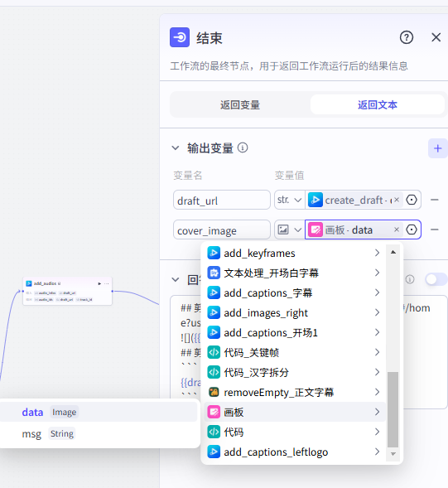Edit the draft_url variable name field
Viewport: 448px width, 488px height.
coord(221,200)
